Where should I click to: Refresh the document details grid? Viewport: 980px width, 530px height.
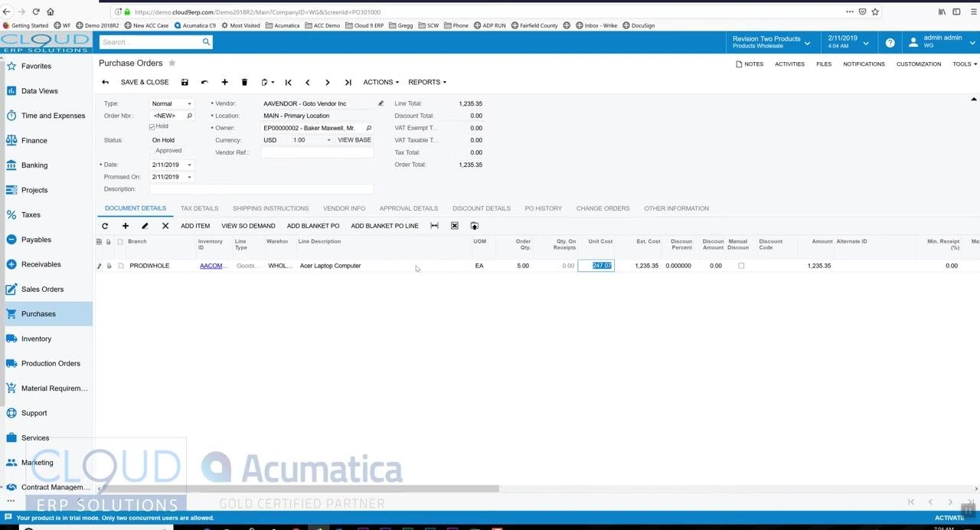click(105, 226)
